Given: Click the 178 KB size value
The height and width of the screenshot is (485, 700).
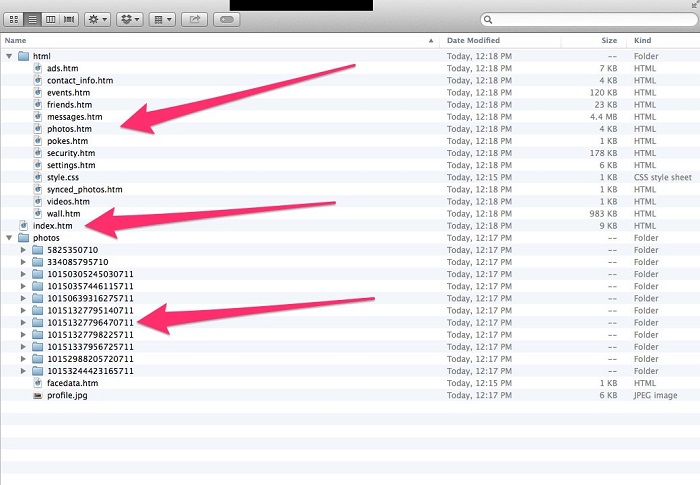Looking at the screenshot, I should click(604, 153).
